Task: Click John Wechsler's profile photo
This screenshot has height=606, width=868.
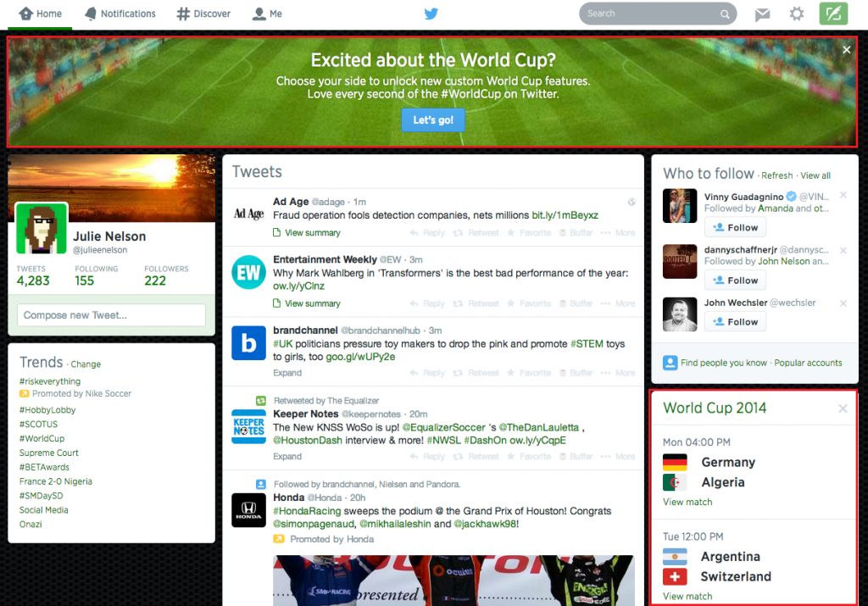Action: 680,314
